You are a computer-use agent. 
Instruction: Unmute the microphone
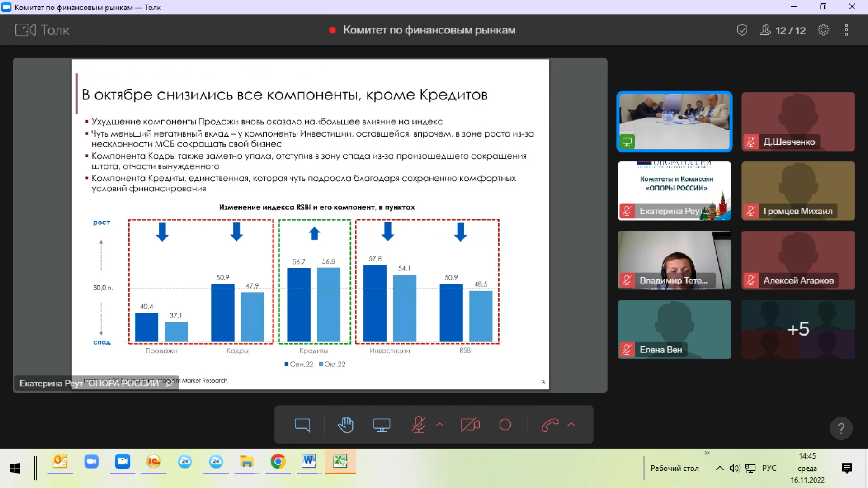(x=418, y=425)
